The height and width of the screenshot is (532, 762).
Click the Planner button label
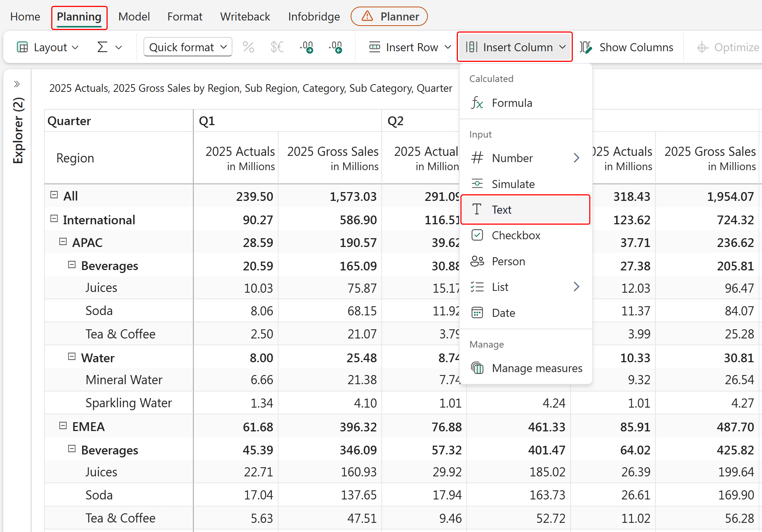(400, 16)
